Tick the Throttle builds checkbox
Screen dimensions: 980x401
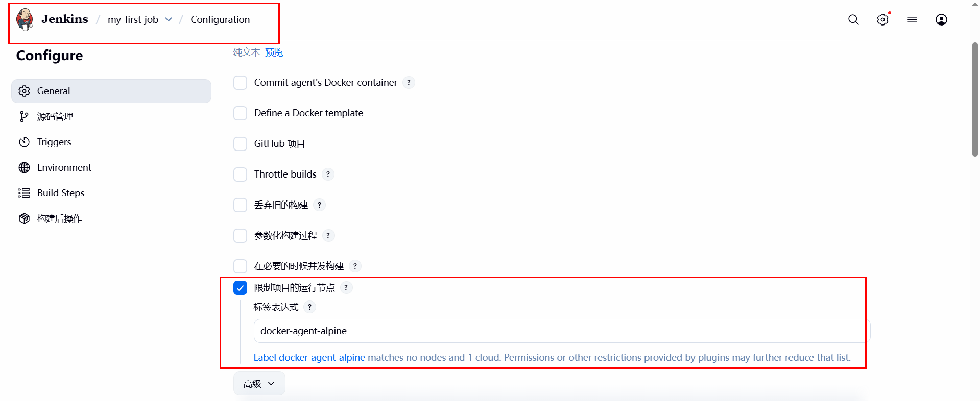pyautogui.click(x=240, y=174)
